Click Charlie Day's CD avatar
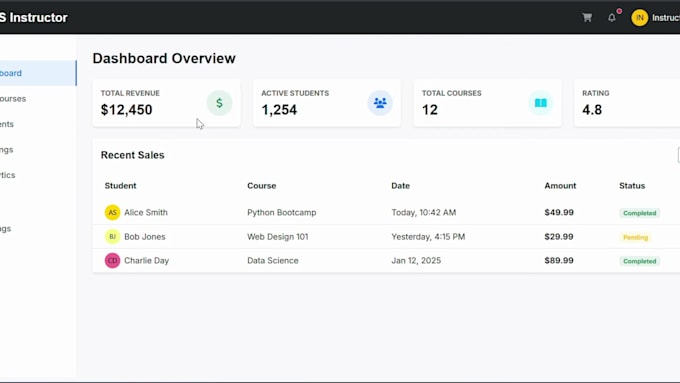Screen dimensions: 680x383 (x=112, y=261)
